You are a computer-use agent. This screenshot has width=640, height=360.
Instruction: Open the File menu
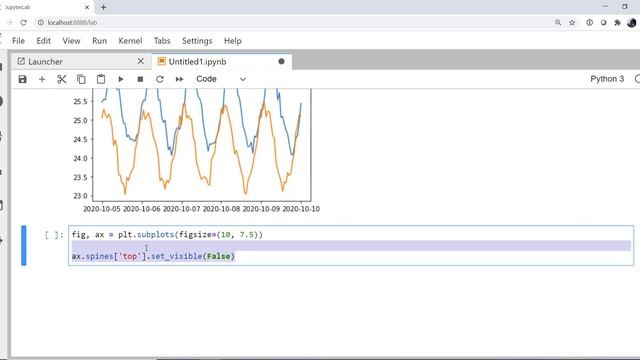(18, 41)
